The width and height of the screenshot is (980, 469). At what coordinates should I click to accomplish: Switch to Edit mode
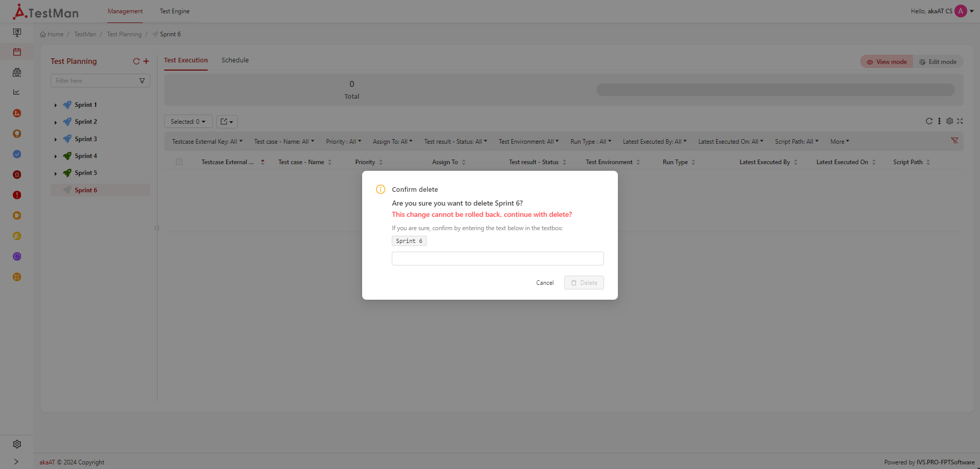click(938, 62)
